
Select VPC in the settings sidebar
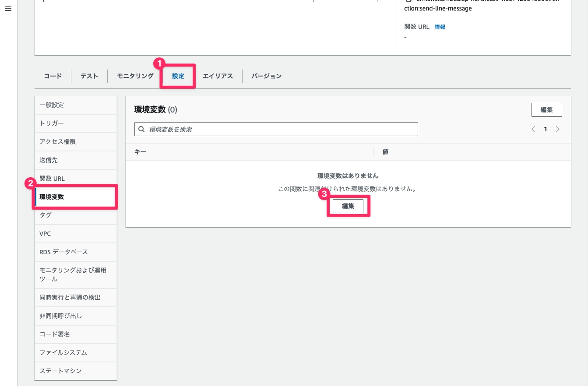(x=45, y=233)
